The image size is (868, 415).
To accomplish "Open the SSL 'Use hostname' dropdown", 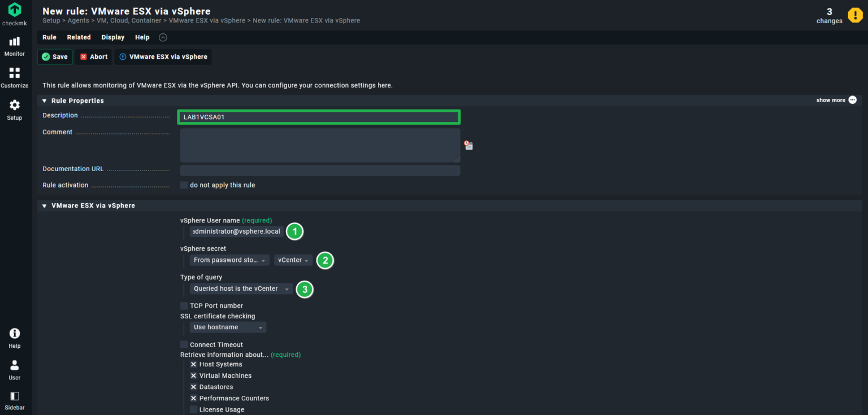I will pos(226,327).
